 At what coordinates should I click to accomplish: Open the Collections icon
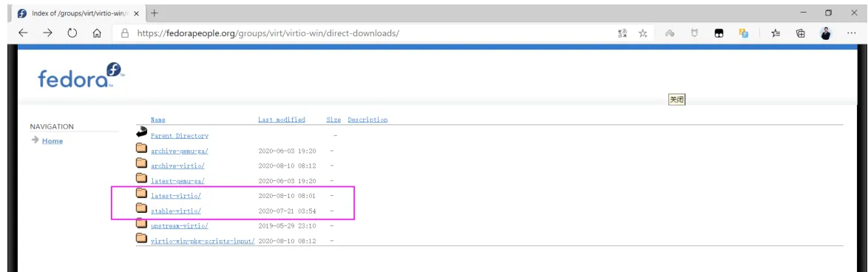tap(800, 33)
